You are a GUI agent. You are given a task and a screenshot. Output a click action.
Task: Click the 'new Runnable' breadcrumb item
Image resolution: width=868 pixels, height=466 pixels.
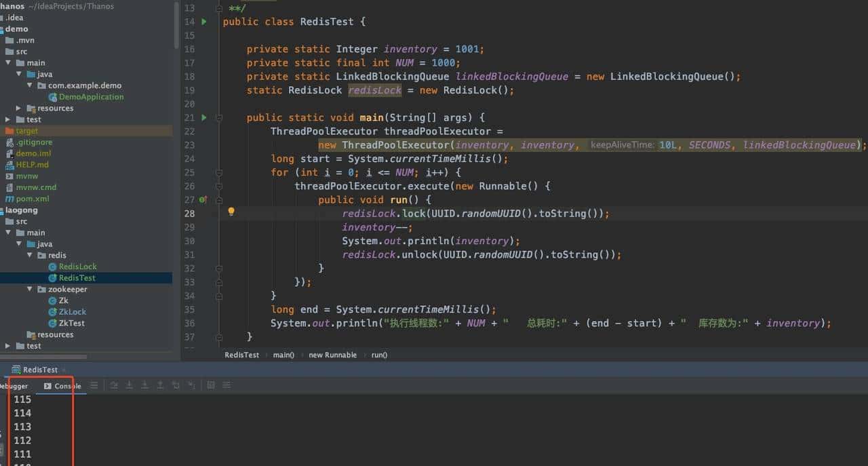pos(332,355)
